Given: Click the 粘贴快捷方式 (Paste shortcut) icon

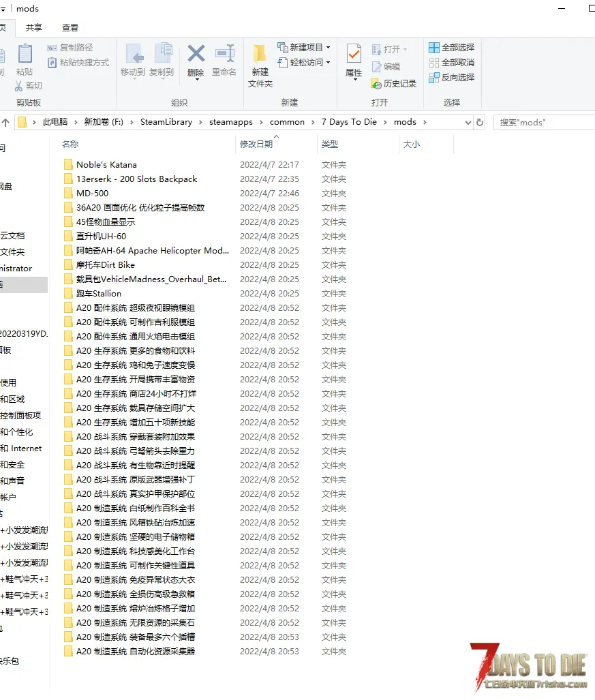Looking at the screenshot, I should (52, 63).
